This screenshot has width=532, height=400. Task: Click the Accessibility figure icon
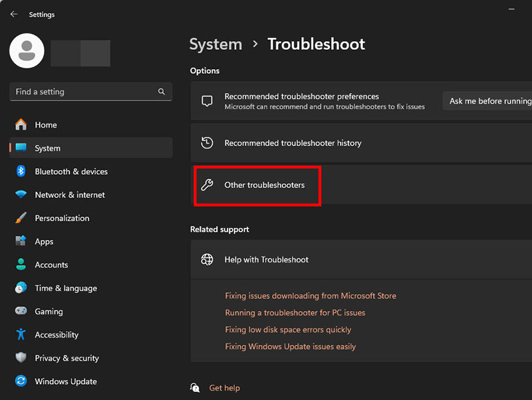(x=21, y=334)
